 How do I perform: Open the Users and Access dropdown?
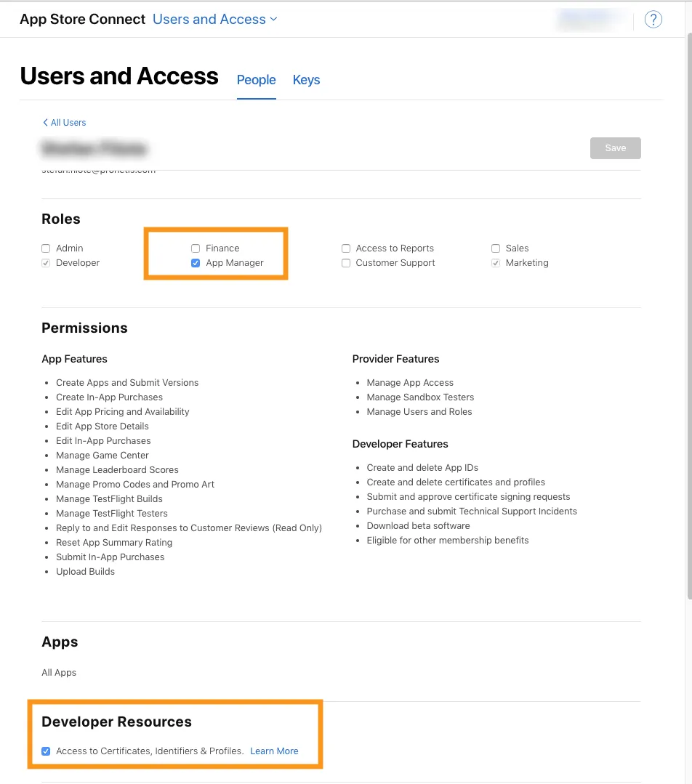[215, 20]
